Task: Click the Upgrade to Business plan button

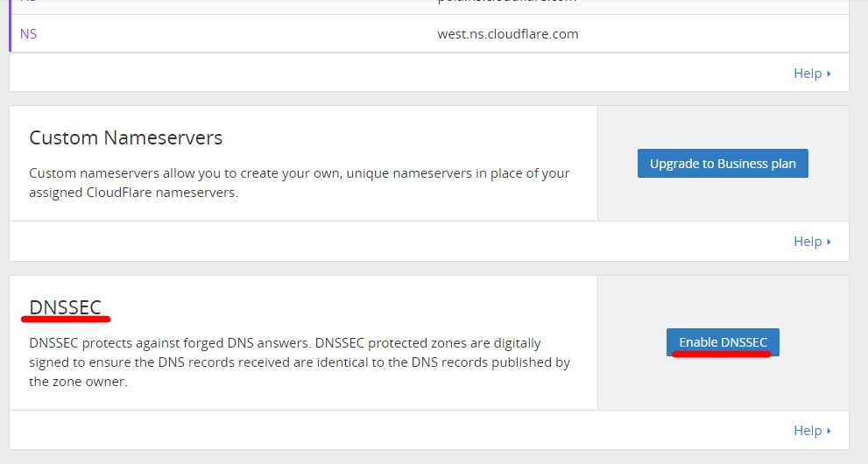Action: coord(723,164)
